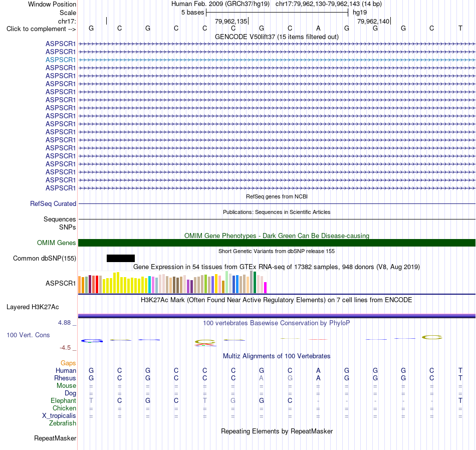
Task: Click the 'RefSeq genes from NCBI' title
Action: click(277, 196)
